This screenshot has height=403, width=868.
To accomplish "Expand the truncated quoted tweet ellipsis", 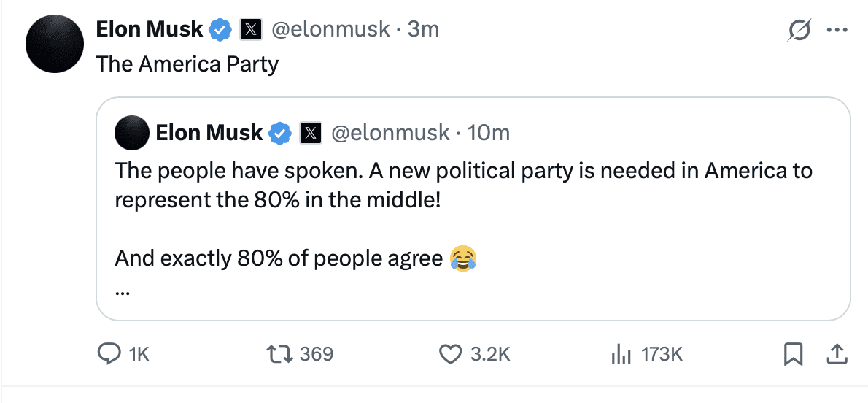I will click(122, 292).
